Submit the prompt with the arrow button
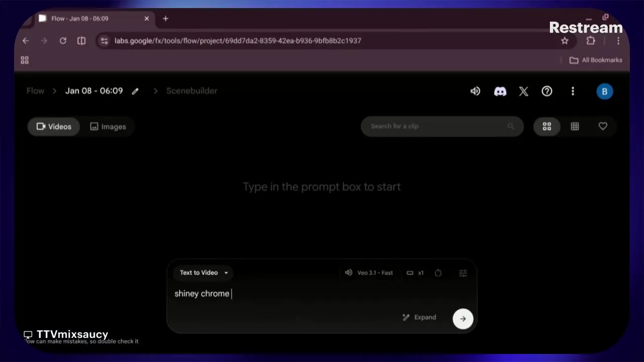Screen dimensions: 644x362 click(463, 319)
